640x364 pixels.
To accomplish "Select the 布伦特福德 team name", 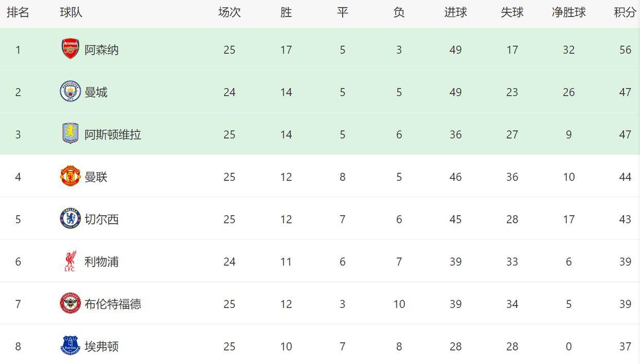I will [x=113, y=304].
